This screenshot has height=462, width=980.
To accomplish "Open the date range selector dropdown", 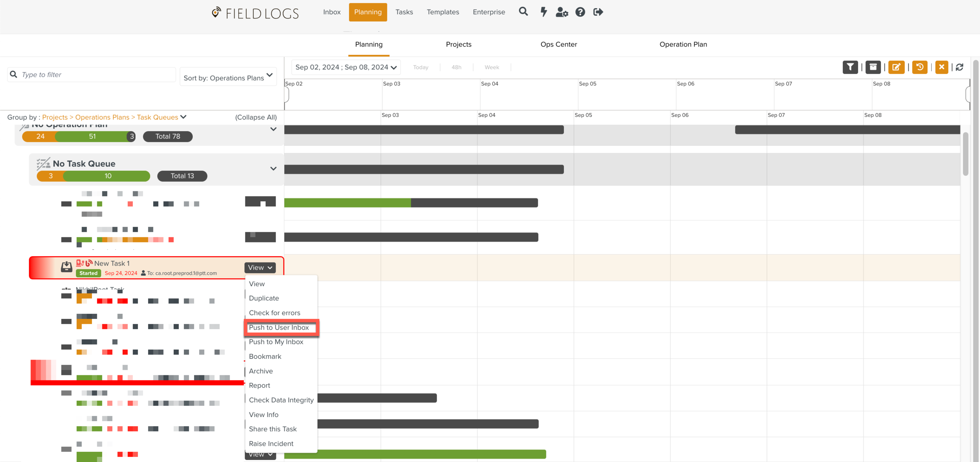I will point(346,67).
